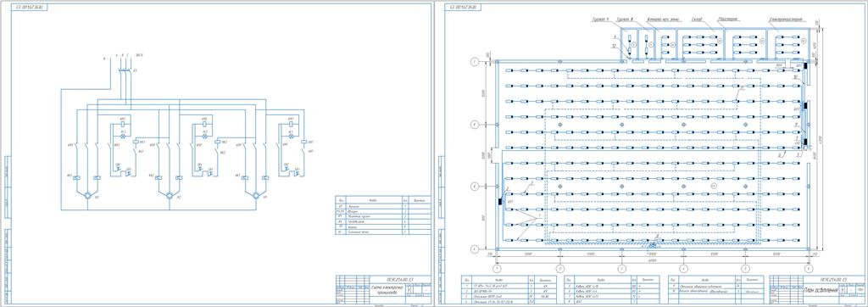Click grid axis bubble number 6 on plan
This screenshot has height=307, width=868.
point(809,268)
